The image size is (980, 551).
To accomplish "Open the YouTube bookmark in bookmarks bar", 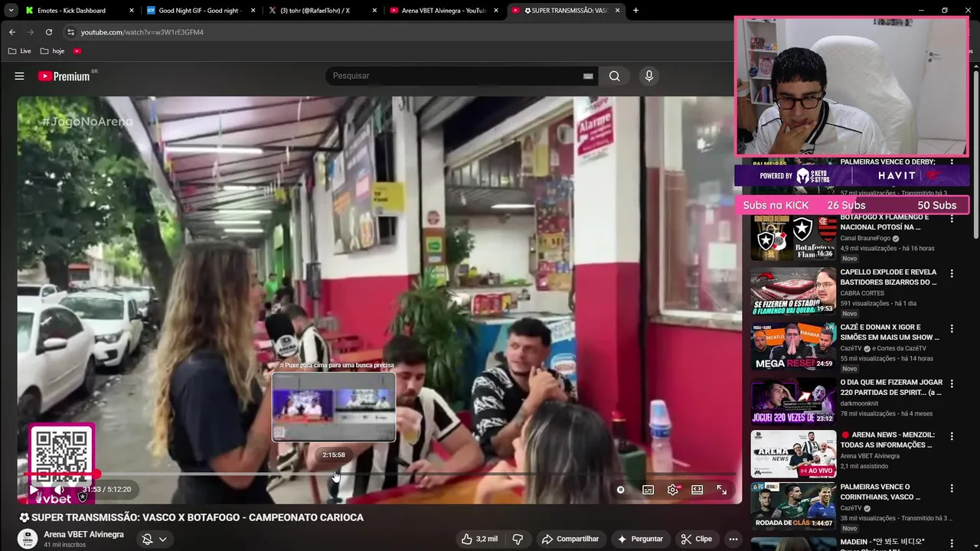I will [77, 51].
